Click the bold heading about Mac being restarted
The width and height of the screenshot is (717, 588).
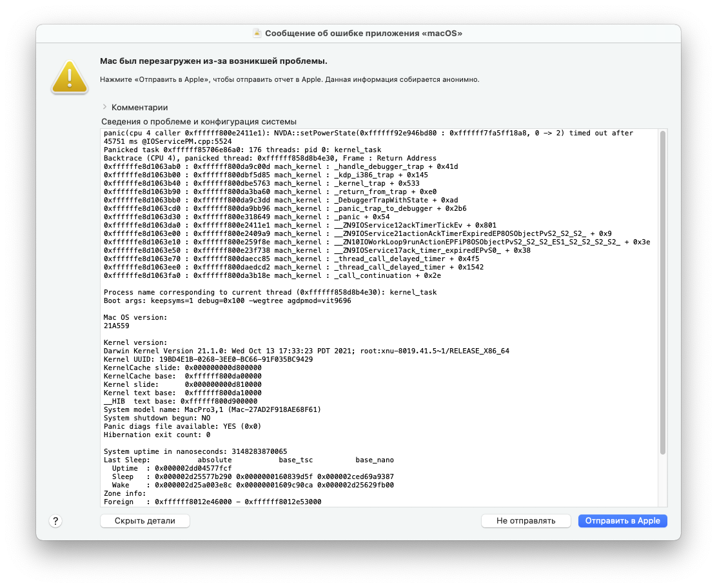coord(213,61)
